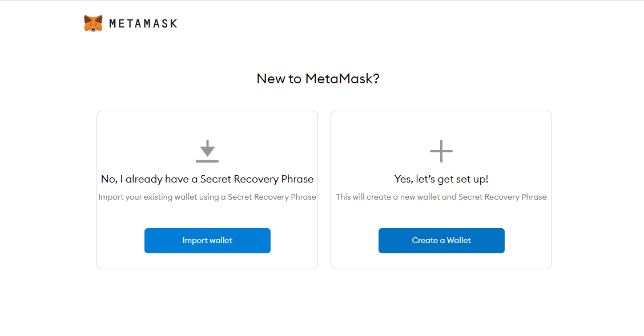This screenshot has height=336, width=644.
Task: Click the gap between the two option cards
Action: [x=324, y=189]
